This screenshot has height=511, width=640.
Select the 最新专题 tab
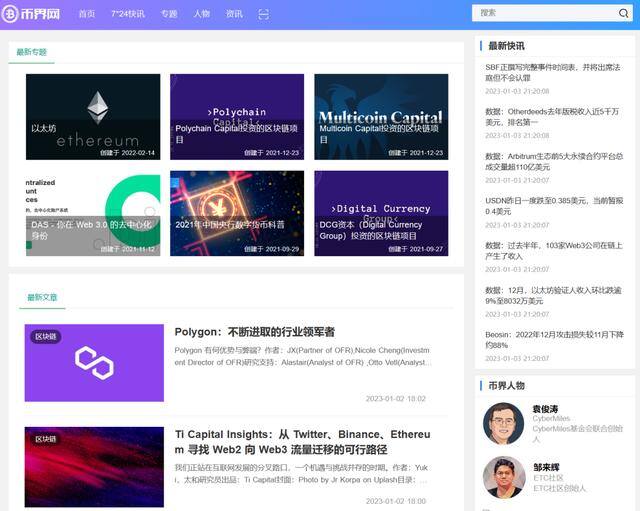31,52
